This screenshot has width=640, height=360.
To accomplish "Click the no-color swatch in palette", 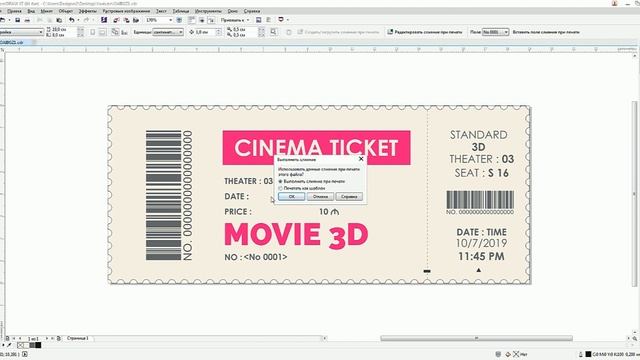I will point(20,345).
